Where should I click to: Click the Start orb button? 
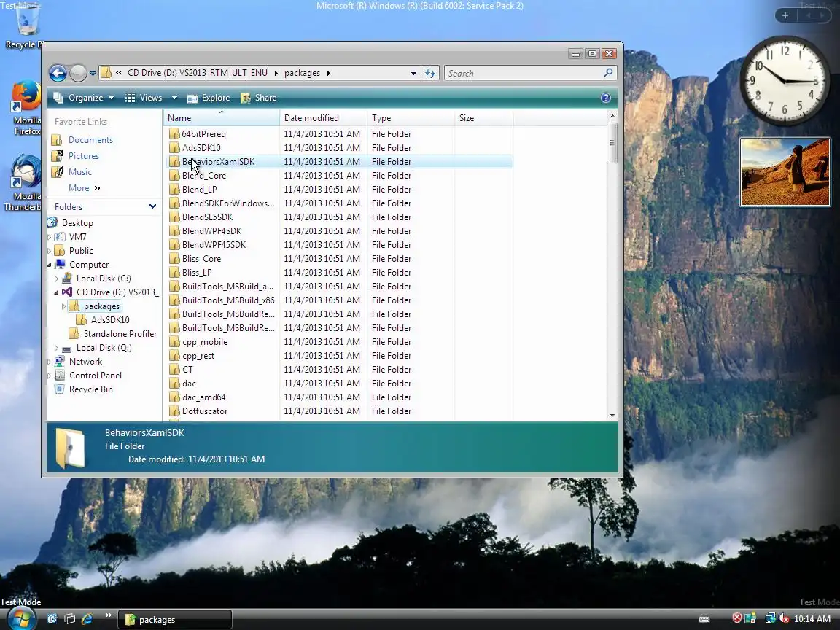click(x=21, y=618)
